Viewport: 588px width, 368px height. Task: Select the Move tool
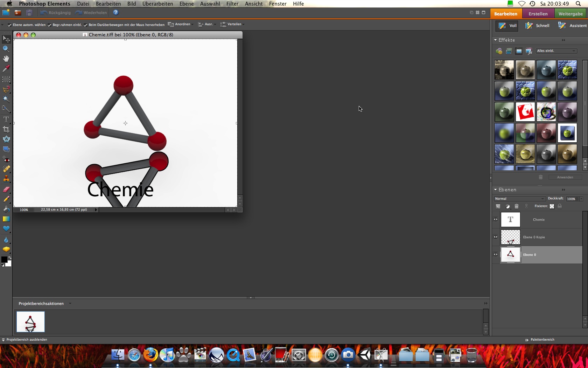tap(6, 39)
